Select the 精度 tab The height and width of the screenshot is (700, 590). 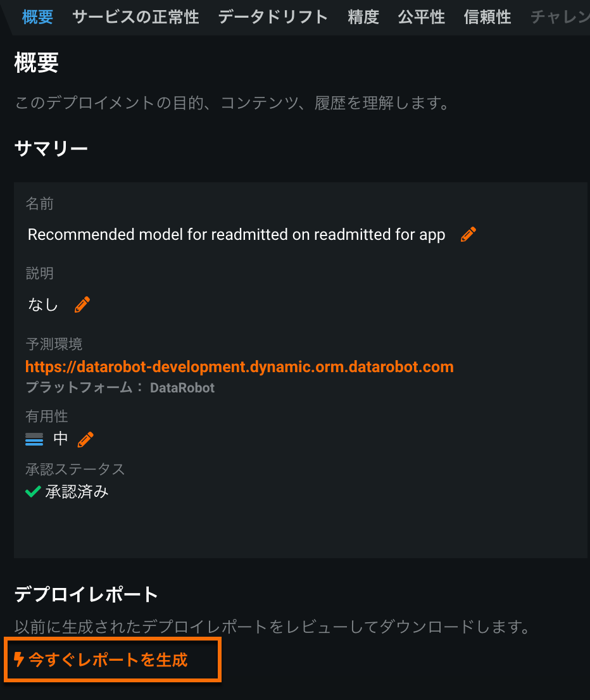pos(363,17)
